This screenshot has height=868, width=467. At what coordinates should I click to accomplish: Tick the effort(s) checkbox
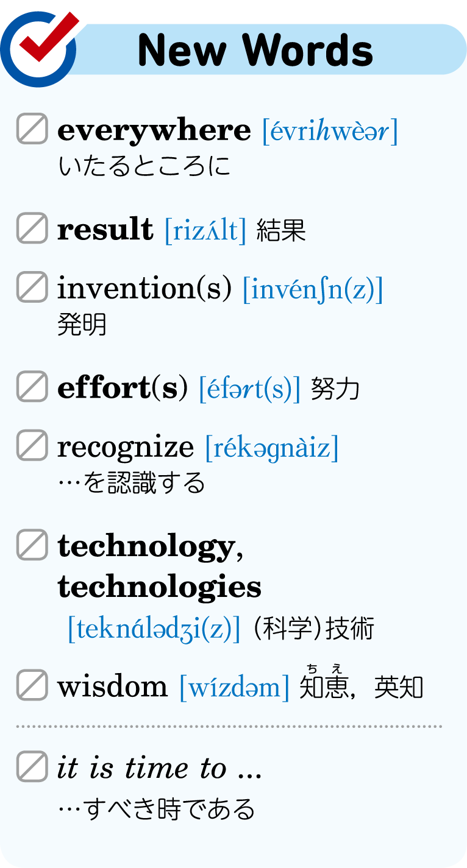[32, 387]
